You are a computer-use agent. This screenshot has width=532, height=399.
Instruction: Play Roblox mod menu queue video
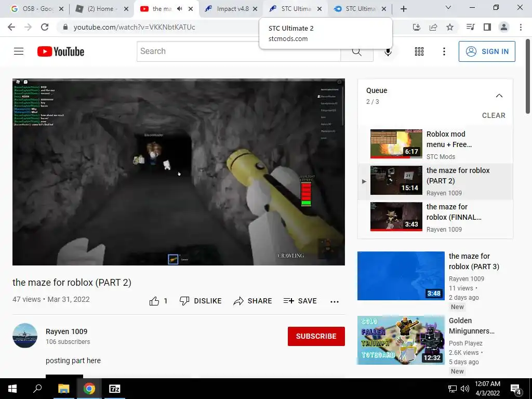435,144
